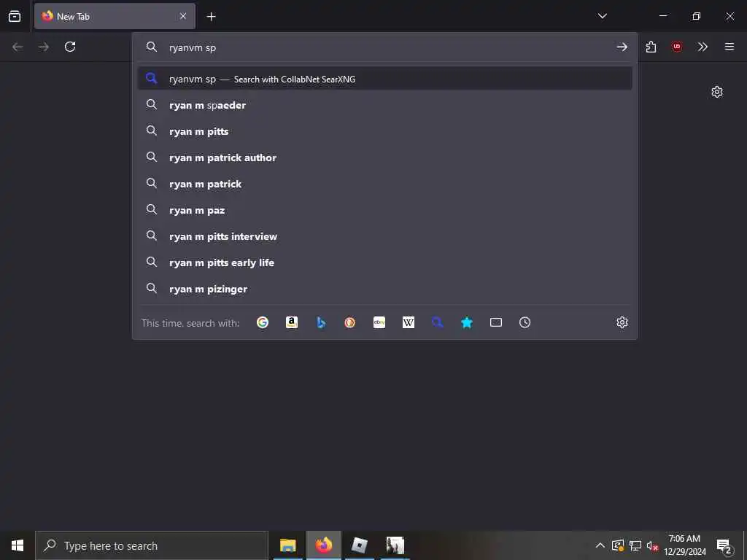The image size is (747, 560).
Task: Close the New Tab tab
Action: 183,16
